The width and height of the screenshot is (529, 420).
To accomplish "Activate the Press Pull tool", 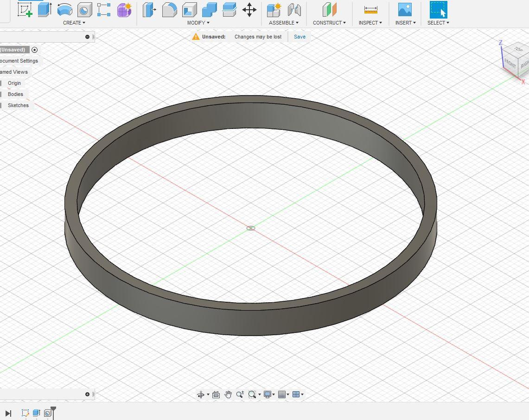I will 148,9.
